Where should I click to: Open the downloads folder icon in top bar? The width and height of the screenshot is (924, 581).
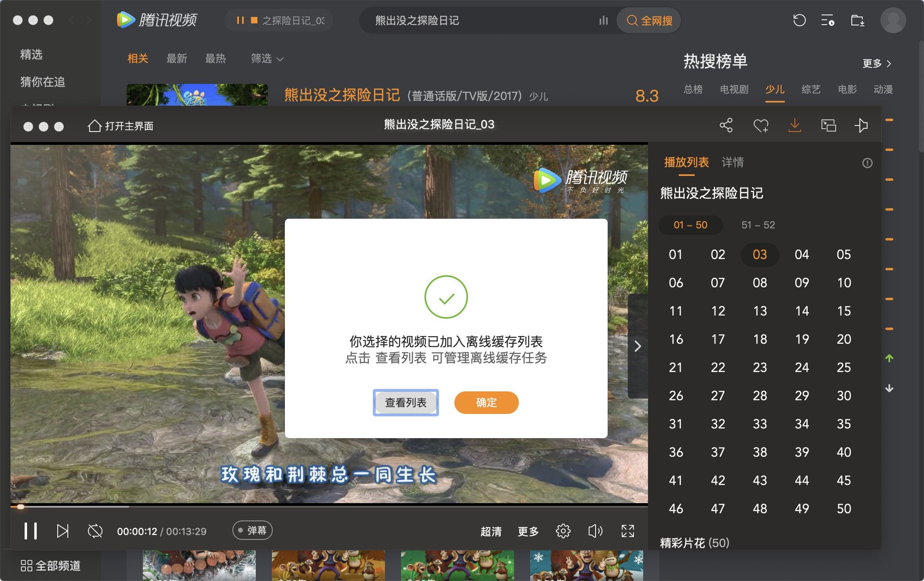(x=857, y=20)
